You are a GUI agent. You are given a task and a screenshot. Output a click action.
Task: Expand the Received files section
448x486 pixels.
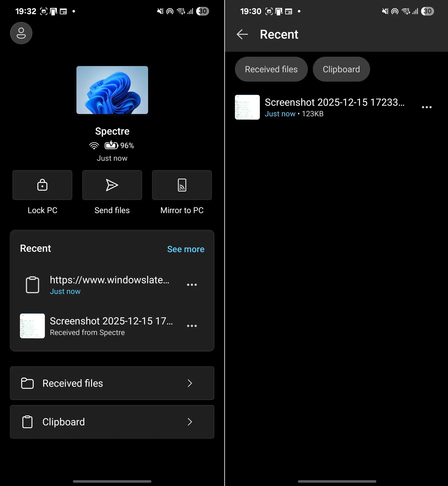coord(112,383)
